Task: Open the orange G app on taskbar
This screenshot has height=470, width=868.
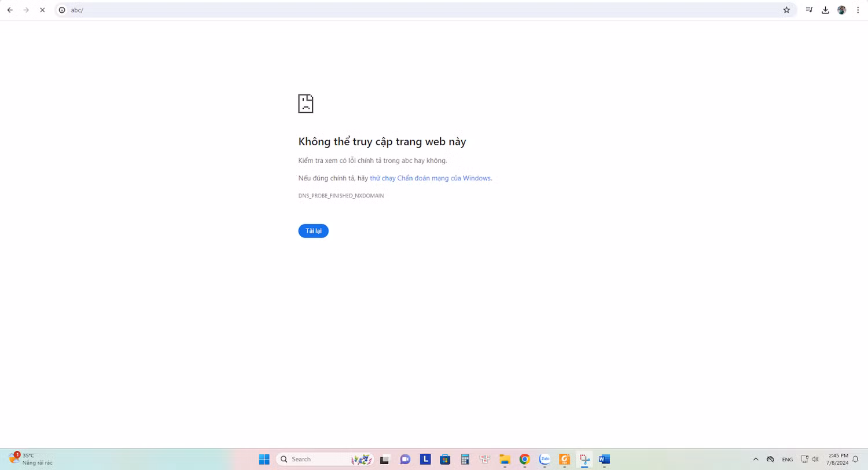Action: click(x=565, y=459)
